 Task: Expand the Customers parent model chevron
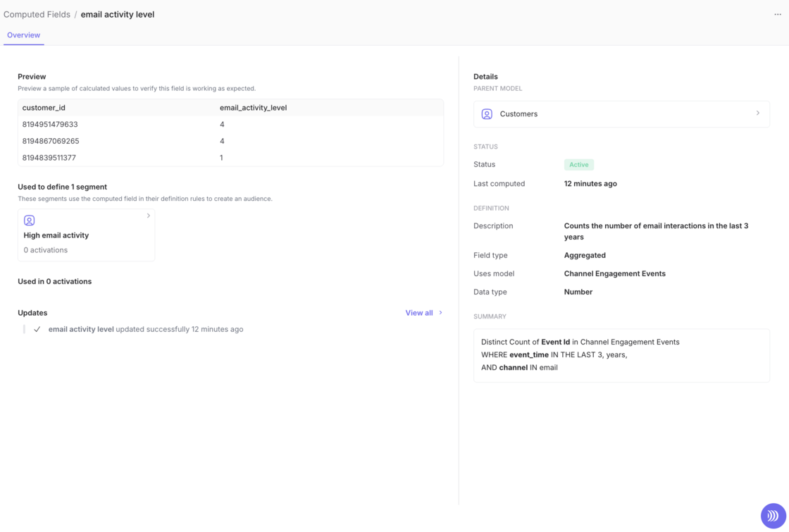point(757,113)
